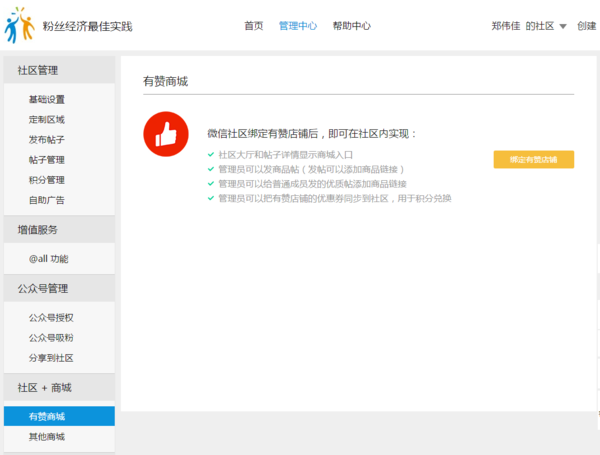The height and width of the screenshot is (455, 600).
Task: Open the community dropdown arrow
Action: pyautogui.click(x=563, y=26)
